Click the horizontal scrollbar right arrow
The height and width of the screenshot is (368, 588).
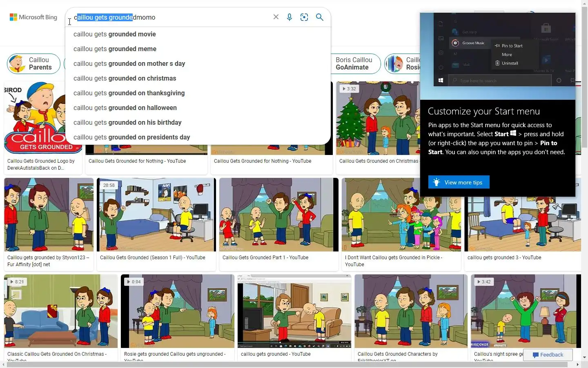pyautogui.click(x=578, y=364)
